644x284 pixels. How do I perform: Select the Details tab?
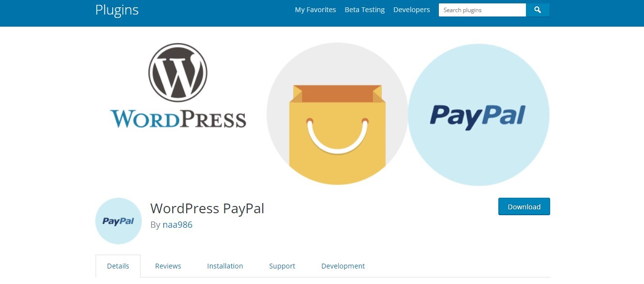tap(118, 266)
